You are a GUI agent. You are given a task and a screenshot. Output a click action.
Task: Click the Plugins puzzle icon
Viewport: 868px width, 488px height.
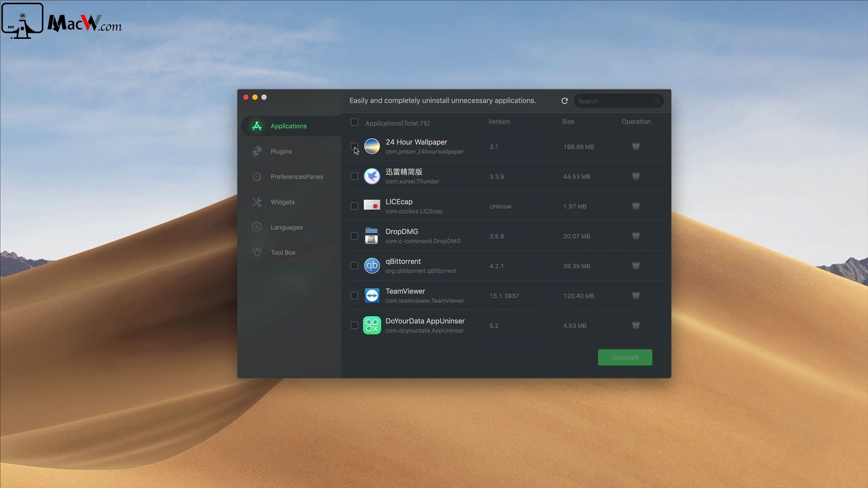(257, 151)
